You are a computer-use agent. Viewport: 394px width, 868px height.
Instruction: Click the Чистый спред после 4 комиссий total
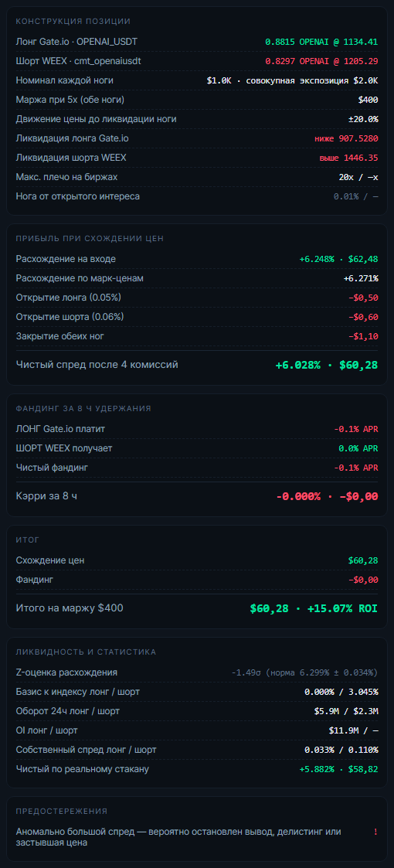pyautogui.click(x=327, y=365)
